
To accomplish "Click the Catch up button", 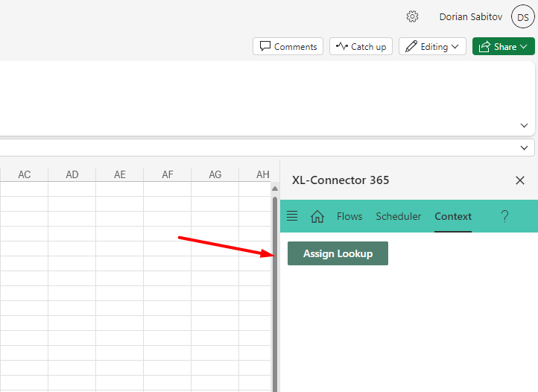I will coord(361,46).
